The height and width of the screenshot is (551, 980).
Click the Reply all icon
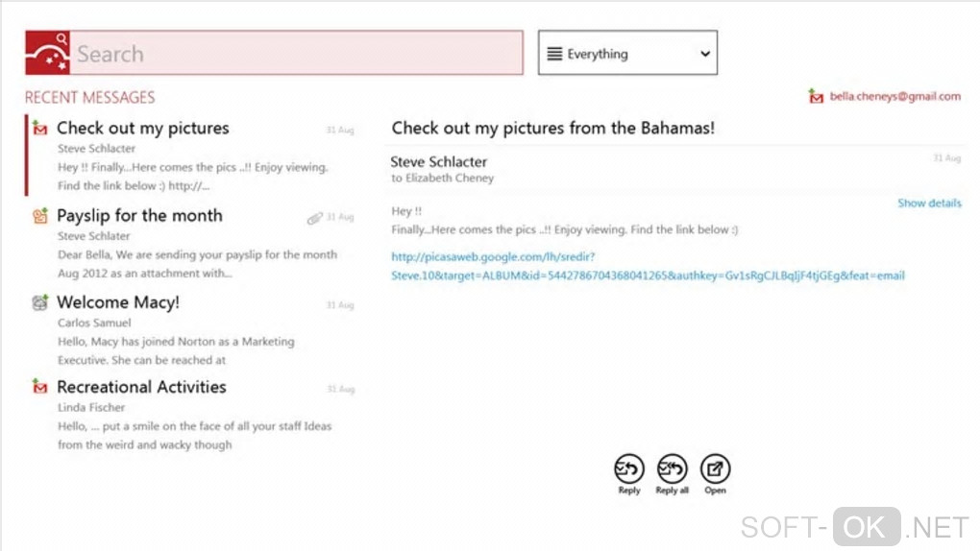tap(672, 469)
